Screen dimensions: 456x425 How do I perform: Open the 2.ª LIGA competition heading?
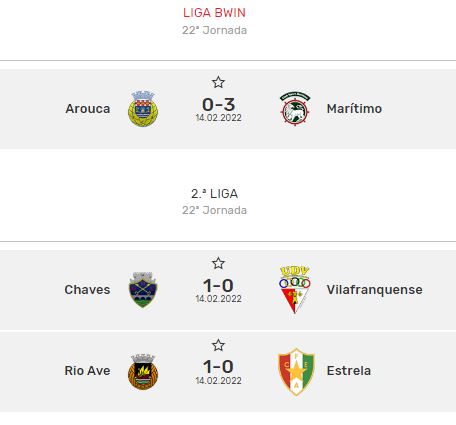[x=214, y=194]
